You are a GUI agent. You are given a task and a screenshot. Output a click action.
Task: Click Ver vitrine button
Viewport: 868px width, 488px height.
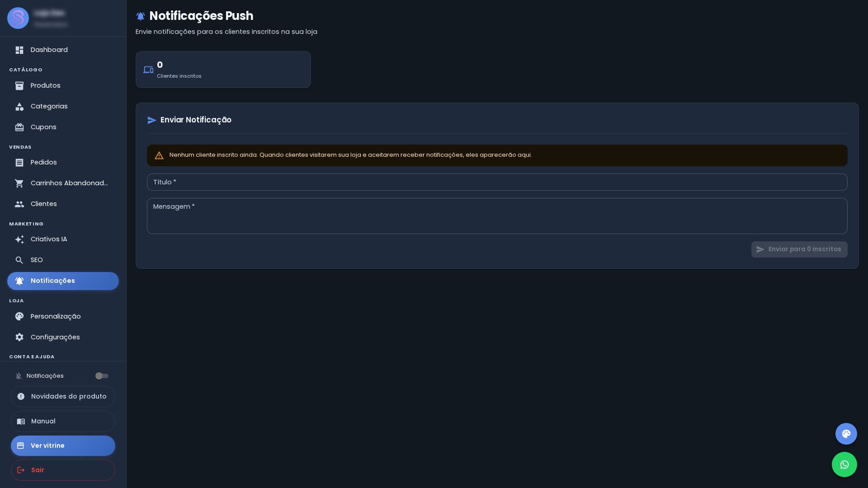[63, 446]
